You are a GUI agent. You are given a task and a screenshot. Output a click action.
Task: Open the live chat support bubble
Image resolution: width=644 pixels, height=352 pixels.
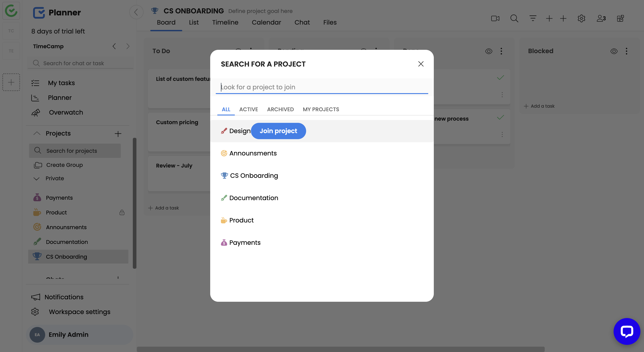click(x=627, y=331)
